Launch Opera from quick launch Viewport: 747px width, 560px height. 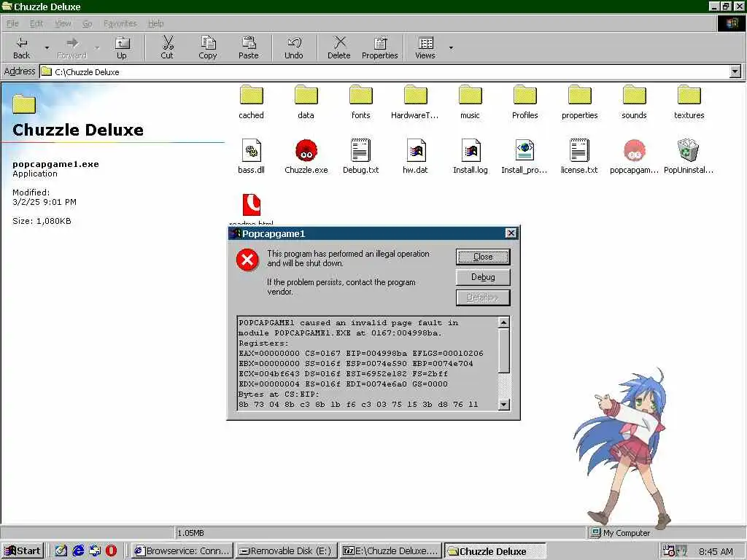click(111, 551)
